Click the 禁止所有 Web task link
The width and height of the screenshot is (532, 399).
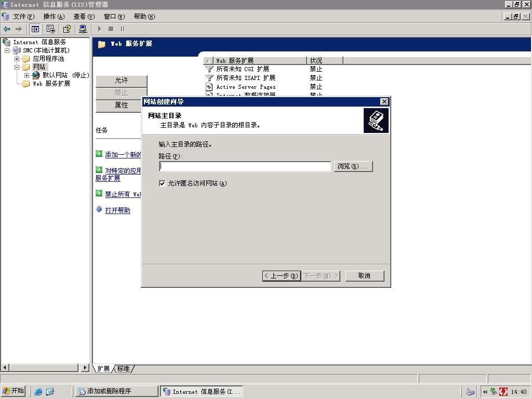[x=123, y=194]
